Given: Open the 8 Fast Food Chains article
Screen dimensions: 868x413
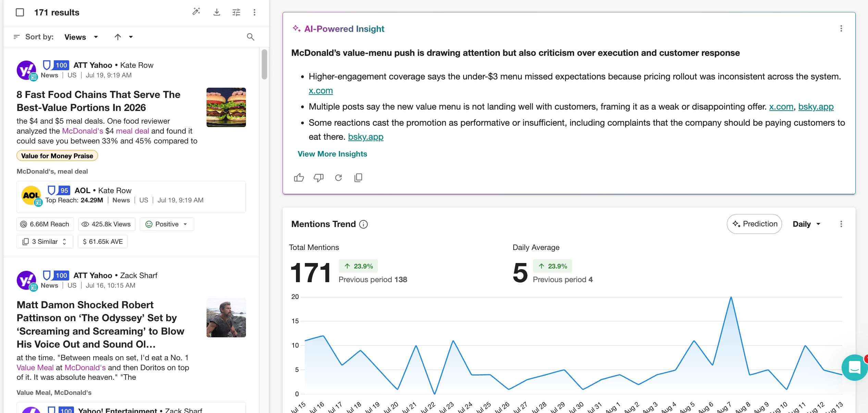Looking at the screenshot, I should pos(98,101).
